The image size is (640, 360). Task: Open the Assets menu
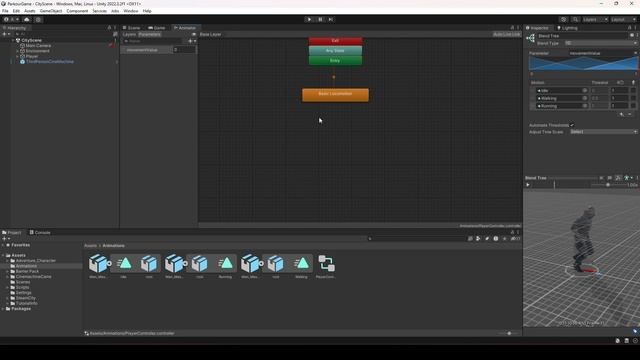click(x=30, y=11)
